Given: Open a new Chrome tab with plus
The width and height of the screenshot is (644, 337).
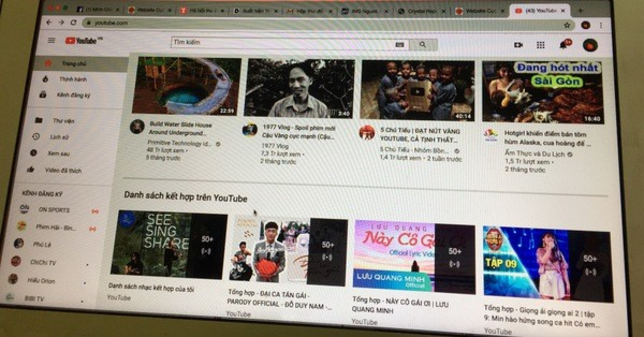Looking at the screenshot, I should [x=580, y=10].
